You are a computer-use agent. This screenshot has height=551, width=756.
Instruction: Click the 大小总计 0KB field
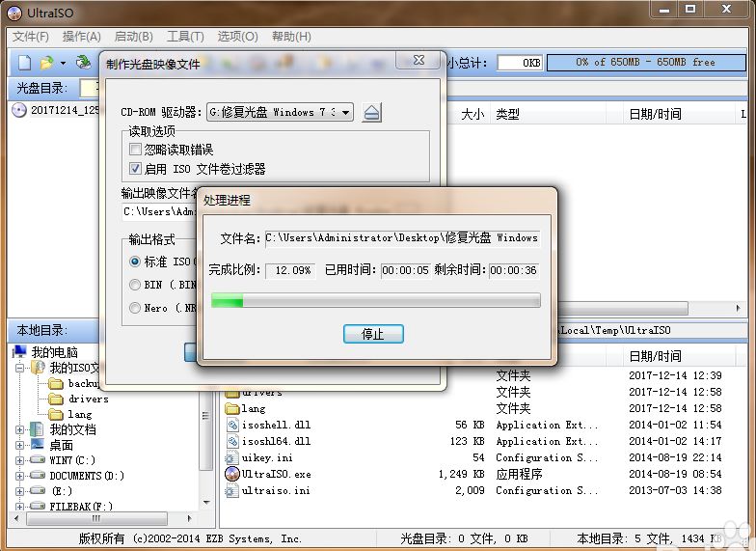tap(520, 63)
